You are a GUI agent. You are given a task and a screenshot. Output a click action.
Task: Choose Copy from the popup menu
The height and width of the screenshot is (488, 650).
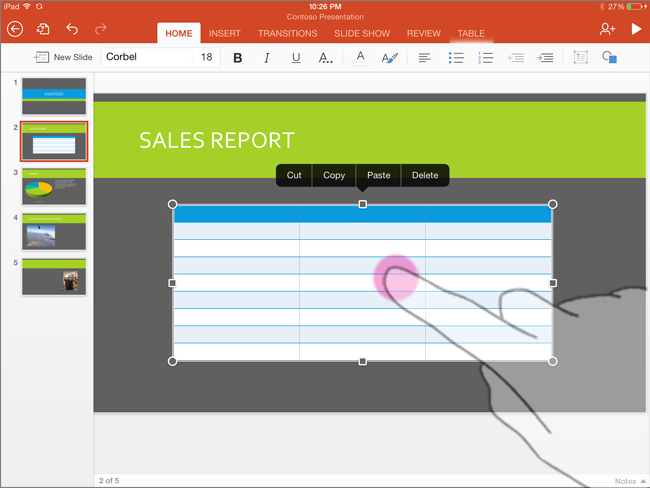[x=334, y=175]
